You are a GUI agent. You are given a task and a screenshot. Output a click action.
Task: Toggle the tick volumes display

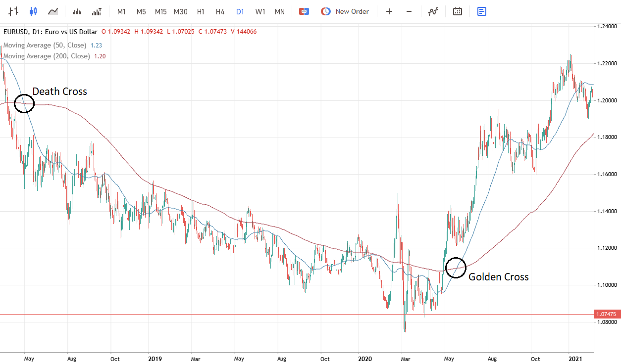pos(97,11)
